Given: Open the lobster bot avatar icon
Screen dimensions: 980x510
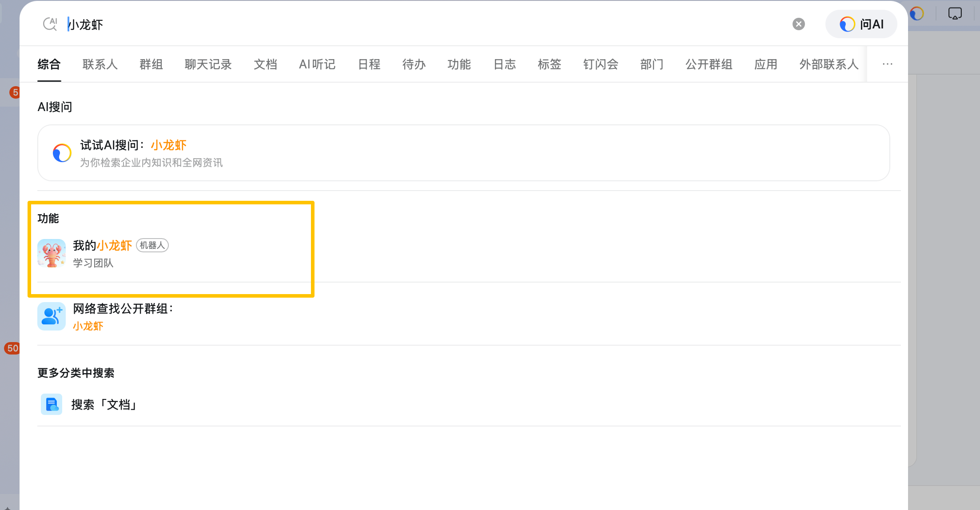Looking at the screenshot, I should (x=52, y=253).
